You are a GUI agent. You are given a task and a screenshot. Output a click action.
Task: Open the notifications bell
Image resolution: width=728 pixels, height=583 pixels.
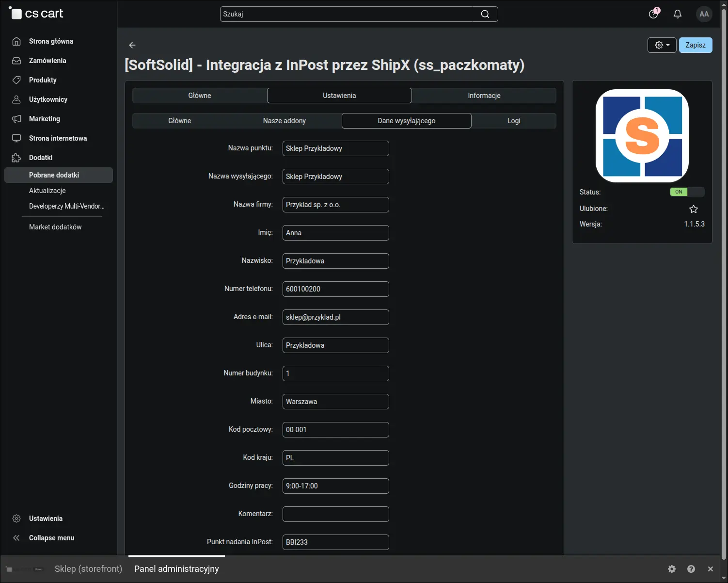678,14
